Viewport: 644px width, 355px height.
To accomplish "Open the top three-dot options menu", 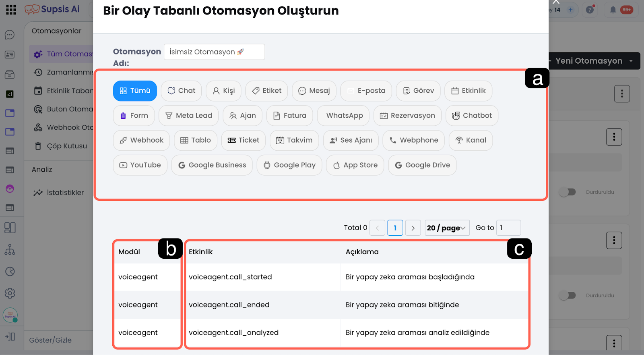I will (x=622, y=94).
